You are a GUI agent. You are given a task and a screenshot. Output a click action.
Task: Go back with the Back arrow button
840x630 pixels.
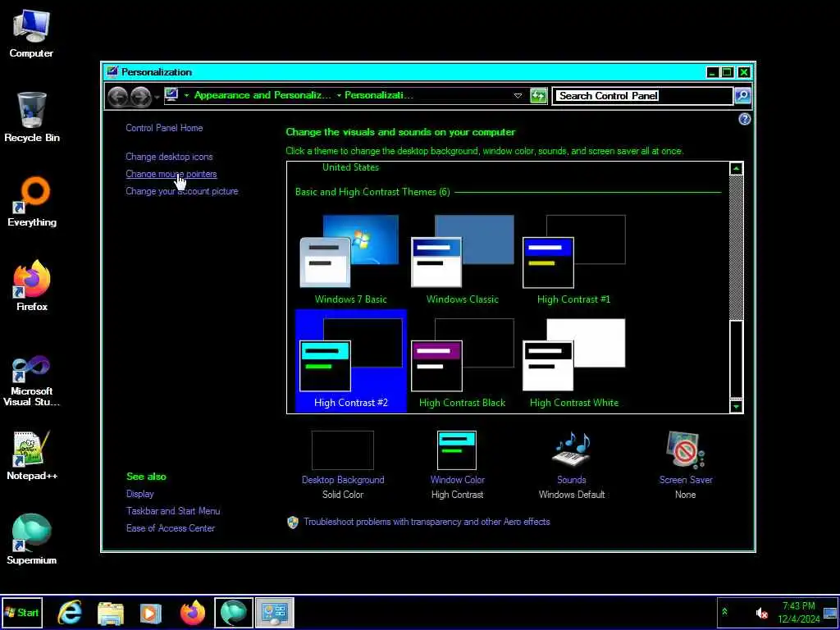[118, 97]
